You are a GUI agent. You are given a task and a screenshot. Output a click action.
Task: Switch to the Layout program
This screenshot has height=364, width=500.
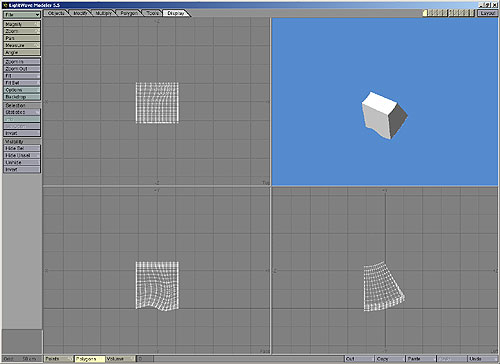point(487,13)
